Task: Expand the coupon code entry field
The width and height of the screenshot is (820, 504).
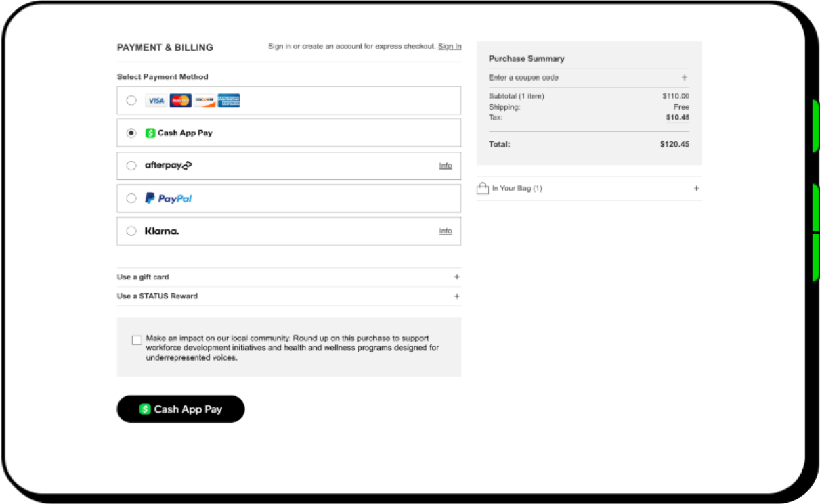Action: coord(684,78)
